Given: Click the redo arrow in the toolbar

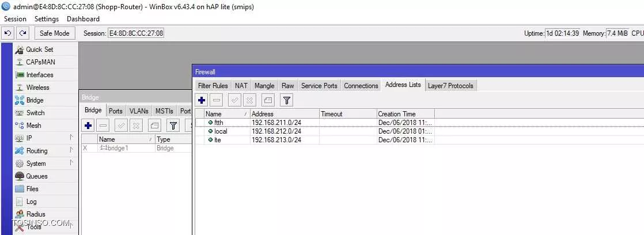Looking at the screenshot, I should 23,33.
